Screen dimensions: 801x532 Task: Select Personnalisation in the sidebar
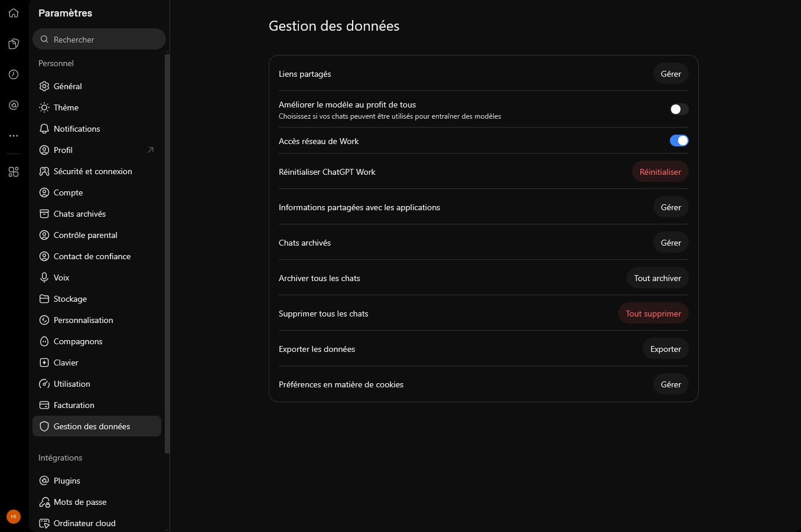[x=97, y=320]
